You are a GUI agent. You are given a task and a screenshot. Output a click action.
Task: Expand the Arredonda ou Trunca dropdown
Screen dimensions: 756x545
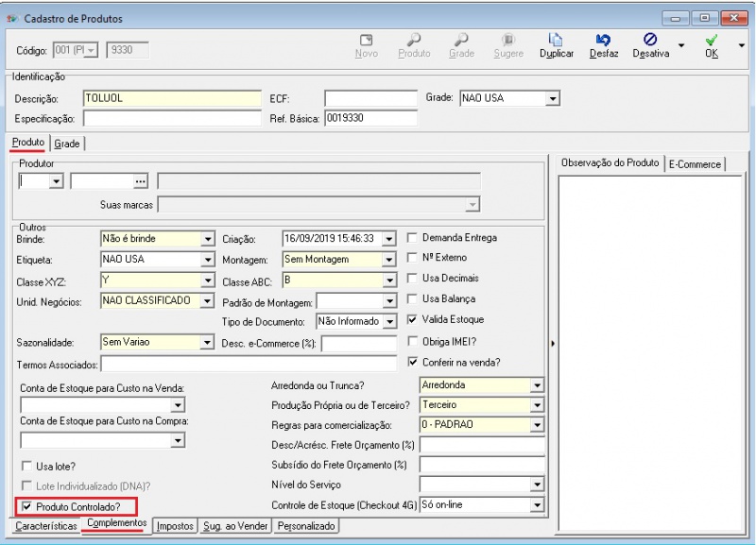(537, 385)
